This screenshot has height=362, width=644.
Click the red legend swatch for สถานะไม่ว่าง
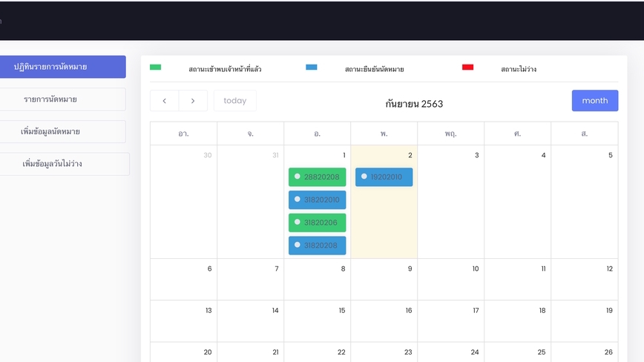pos(468,67)
